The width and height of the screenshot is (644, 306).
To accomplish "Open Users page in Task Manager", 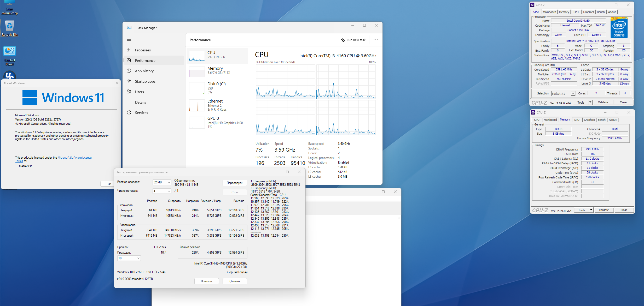I will coord(154,92).
